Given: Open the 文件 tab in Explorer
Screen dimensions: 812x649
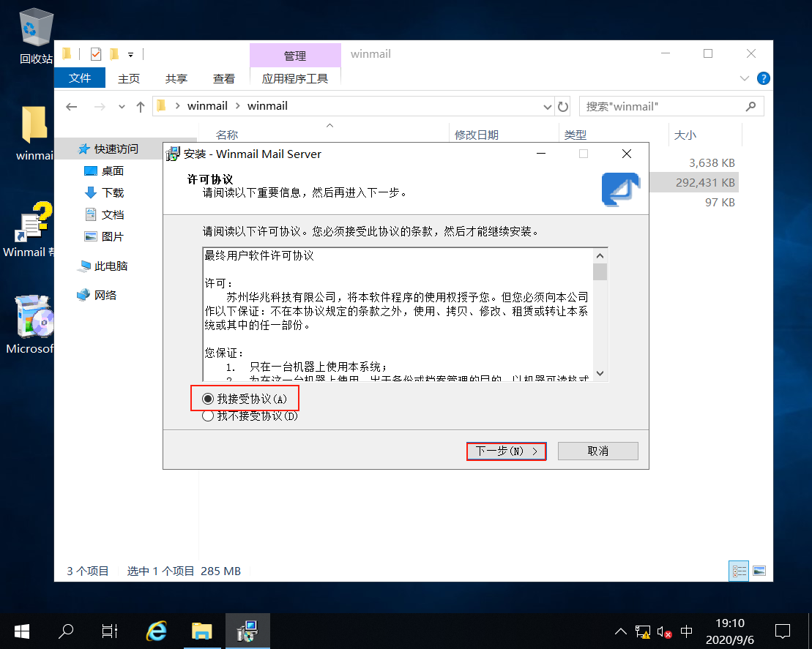Looking at the screenshot, I should tap(80, 78).
